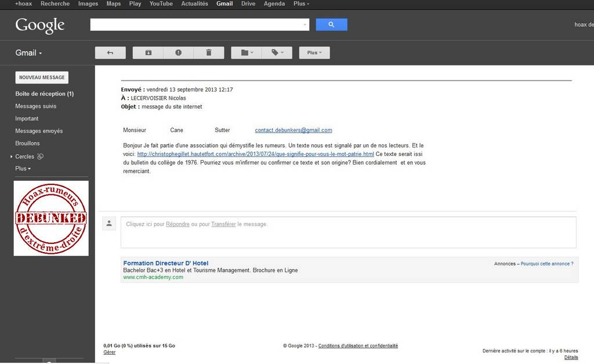Open the Plus actions dropdown in toolbar
Viewport: 594px width, 364px height.
(x=314, y=53)
